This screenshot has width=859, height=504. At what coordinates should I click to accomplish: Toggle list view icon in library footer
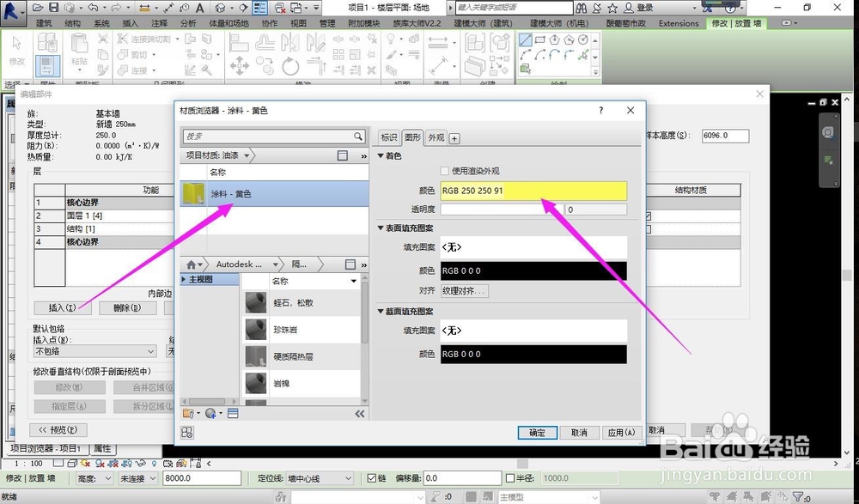coord(233,414)
